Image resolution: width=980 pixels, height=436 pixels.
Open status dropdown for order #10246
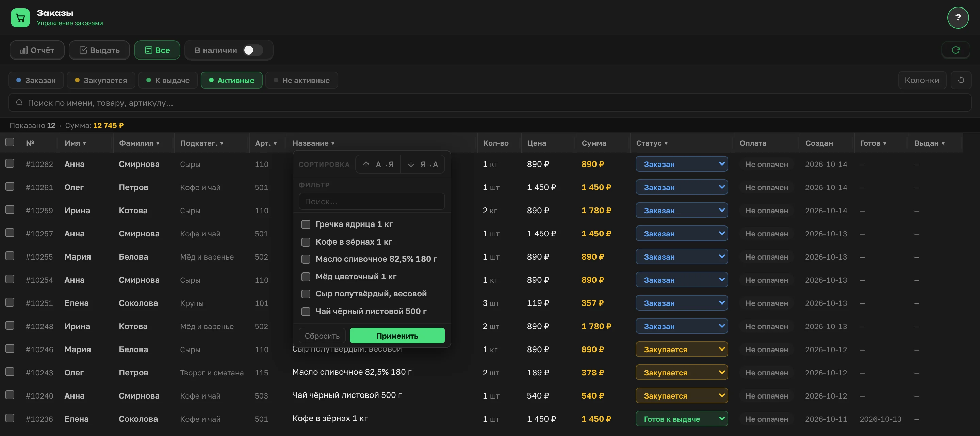coord(681,349)
